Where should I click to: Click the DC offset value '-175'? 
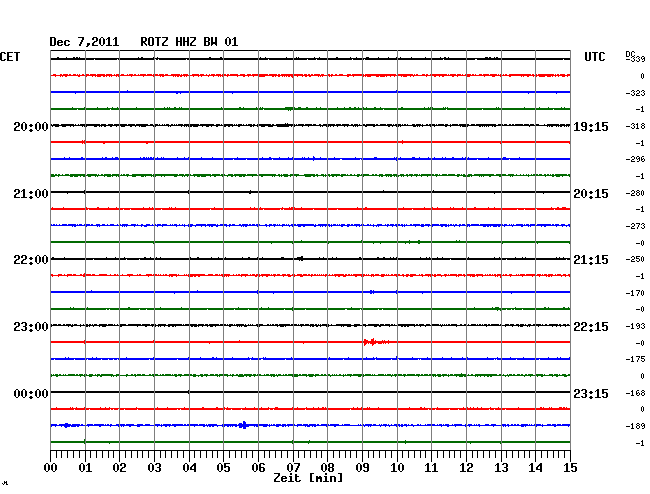635,359
